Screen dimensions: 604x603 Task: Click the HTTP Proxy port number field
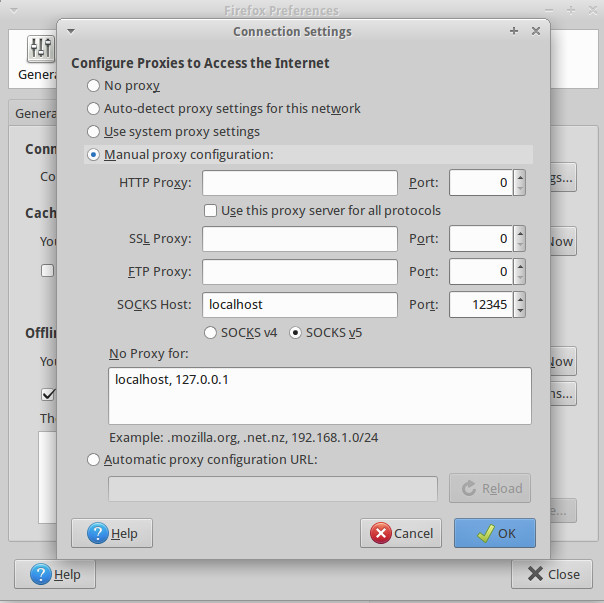[x=481, y=183]
